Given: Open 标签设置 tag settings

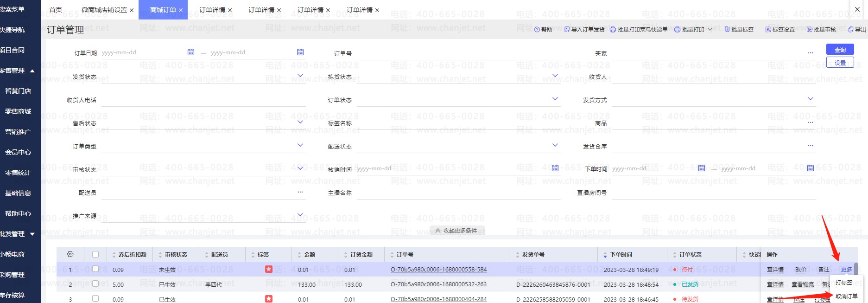Looking at the screenshot, I should 780,30.
